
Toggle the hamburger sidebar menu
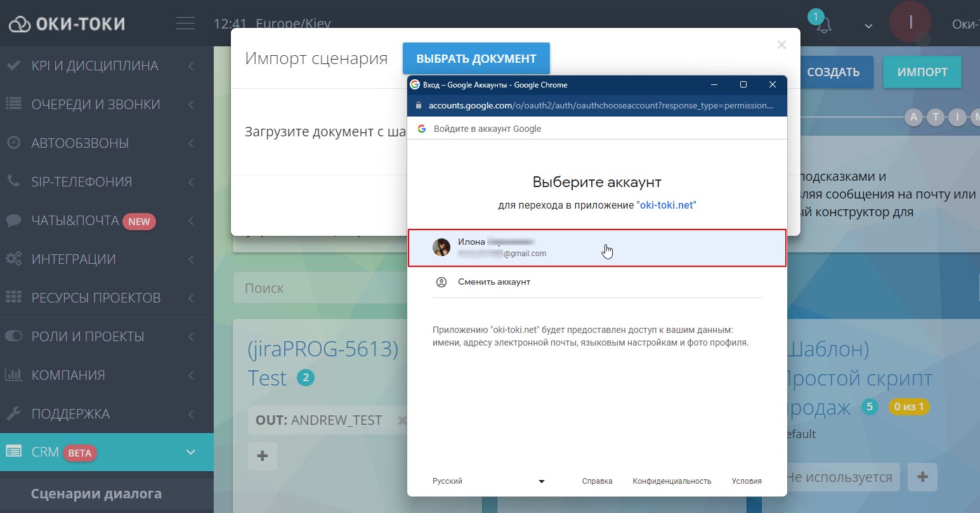[x=185, y=23]
